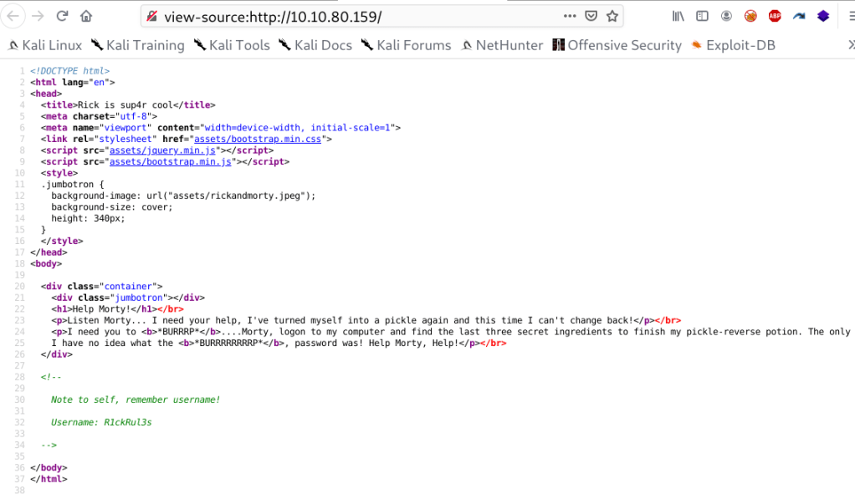Click the Adblock Plus ABP extension icon
This screenshot has width=855, height=504.
(x=775, y=16)
